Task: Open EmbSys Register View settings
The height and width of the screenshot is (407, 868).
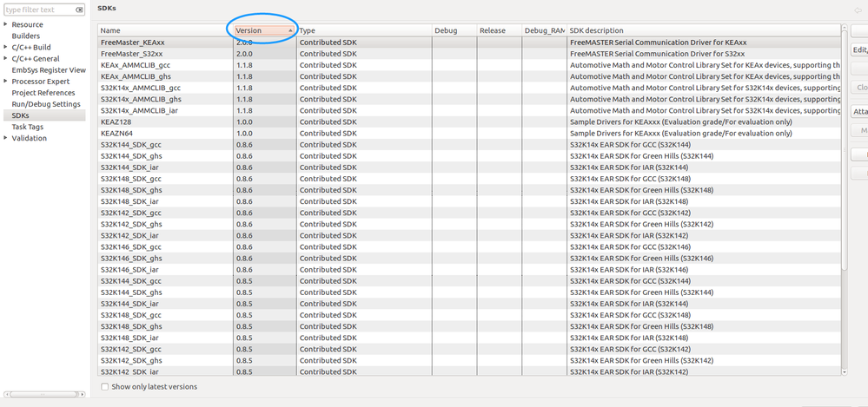Action: click(49, 70)
